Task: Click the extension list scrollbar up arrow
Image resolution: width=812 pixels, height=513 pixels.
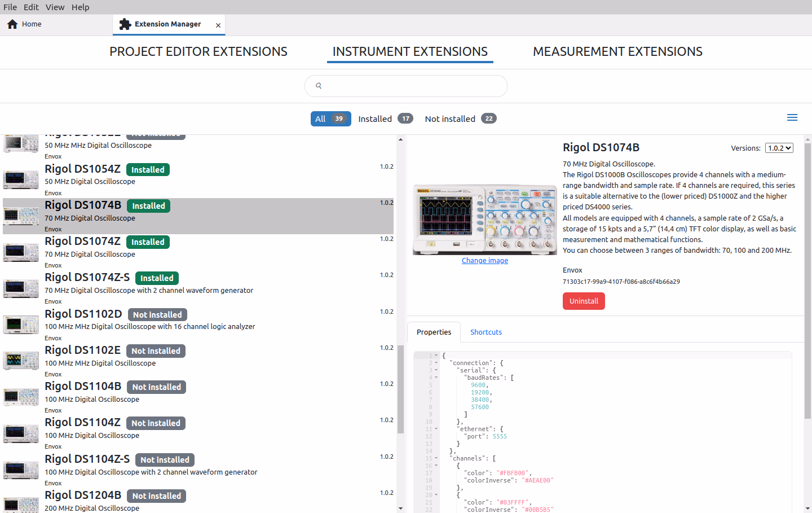Action: (400, 139)
